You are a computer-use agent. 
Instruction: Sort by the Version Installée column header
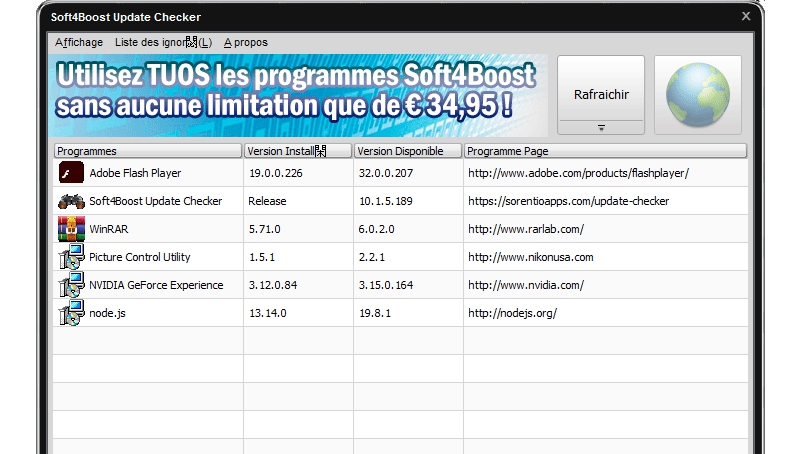tap(298, 151)
